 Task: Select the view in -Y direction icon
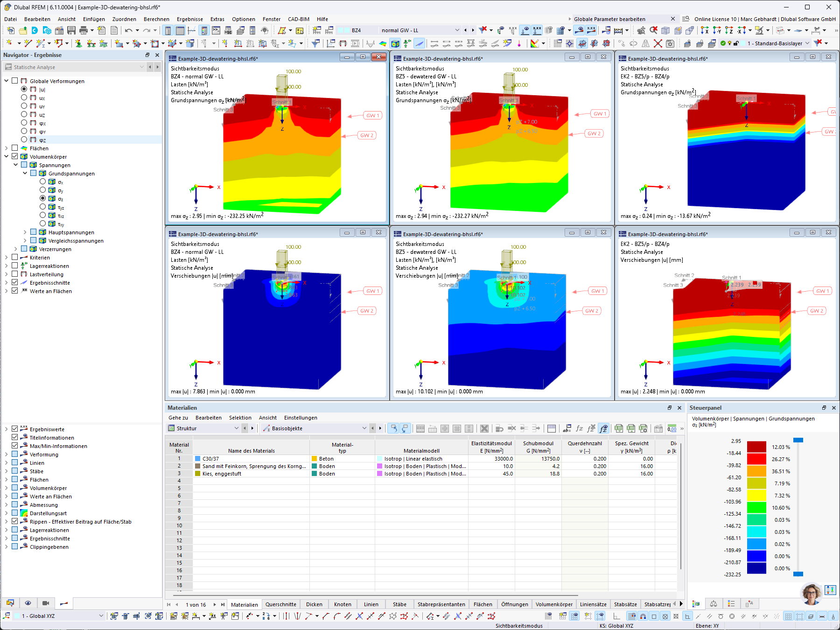pyautogui.click(x=717, y=30)
